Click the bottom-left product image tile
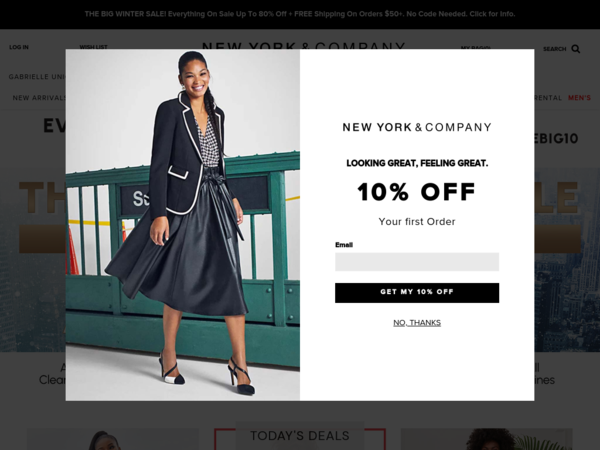The height and width of the screenshot is (450, 600). tap(113, 439)
